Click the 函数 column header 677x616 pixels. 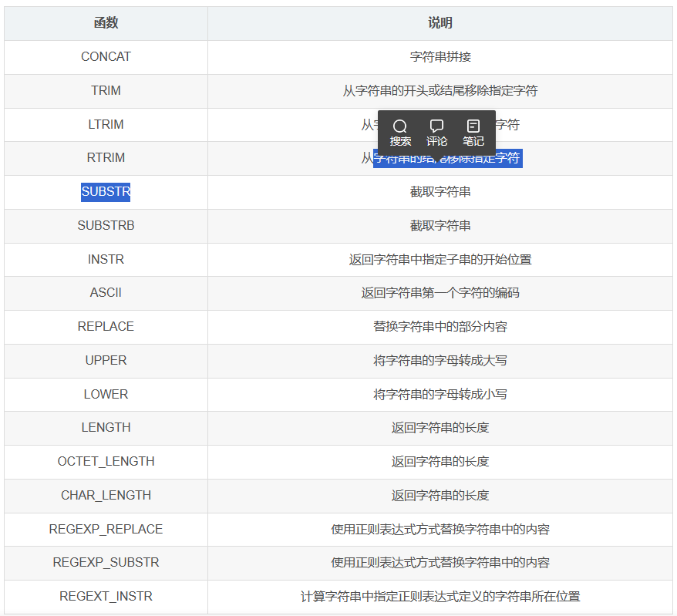tap(106, 23)
